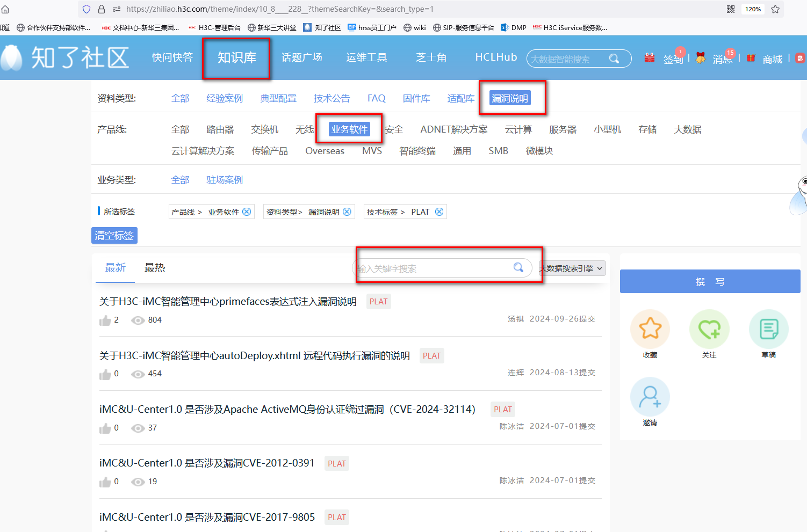The image size is (807, 532).
Task: Filter resource type by FAQ
Action: (x=377, y=98)
